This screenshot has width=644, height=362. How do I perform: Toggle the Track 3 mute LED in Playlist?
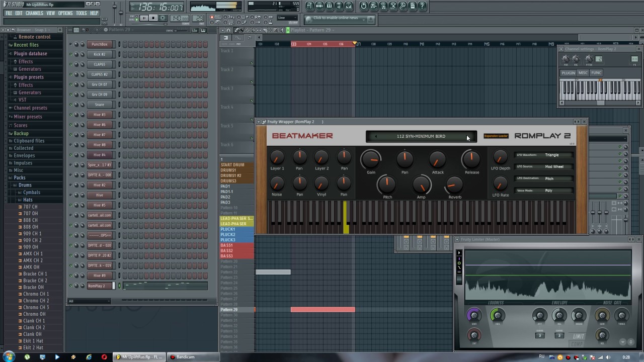(252, 100)
